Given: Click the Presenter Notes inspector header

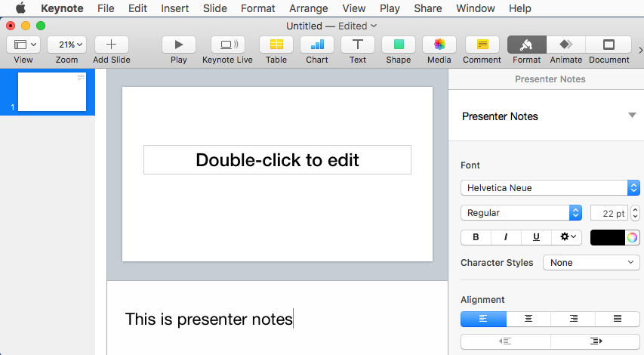Looking at the screenshot, I should pos(550,79).
